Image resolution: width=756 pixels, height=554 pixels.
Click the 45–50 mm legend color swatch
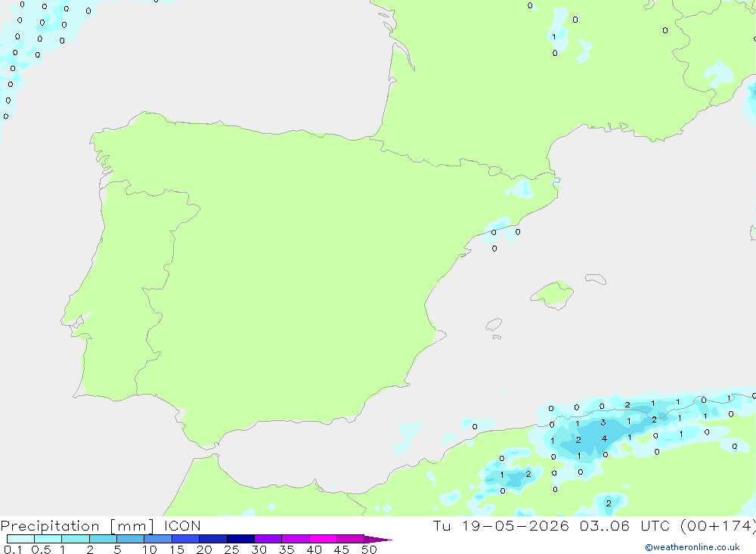[x=350, y=539]
